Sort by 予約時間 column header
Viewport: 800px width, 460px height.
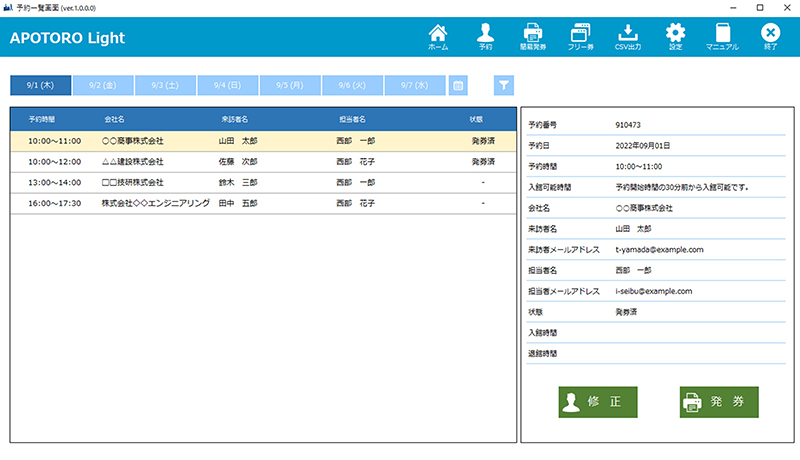click(x=43, y=119)
